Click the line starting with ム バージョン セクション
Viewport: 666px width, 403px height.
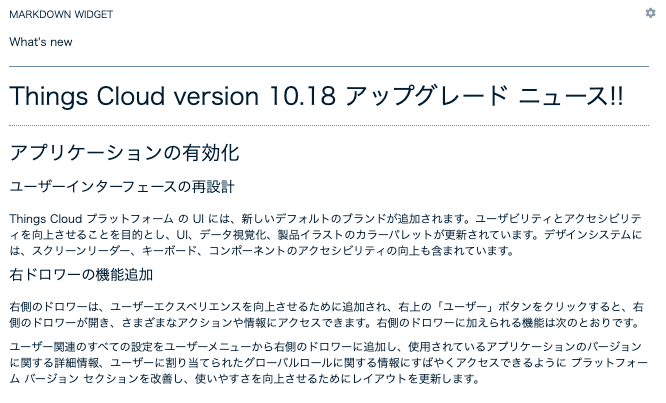click(245, 379)
